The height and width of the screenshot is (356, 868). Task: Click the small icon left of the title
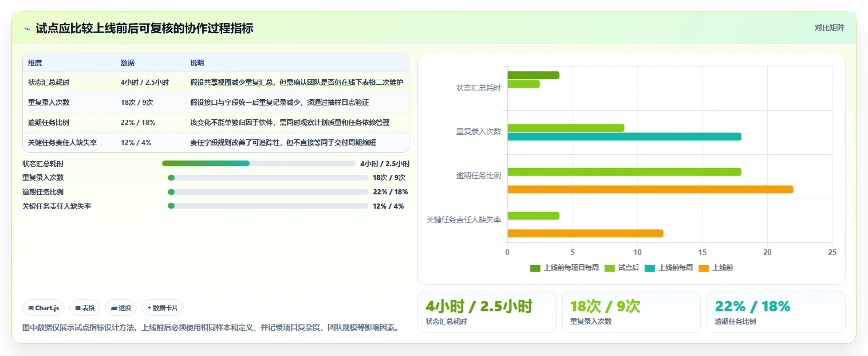(x=27, y=29)
